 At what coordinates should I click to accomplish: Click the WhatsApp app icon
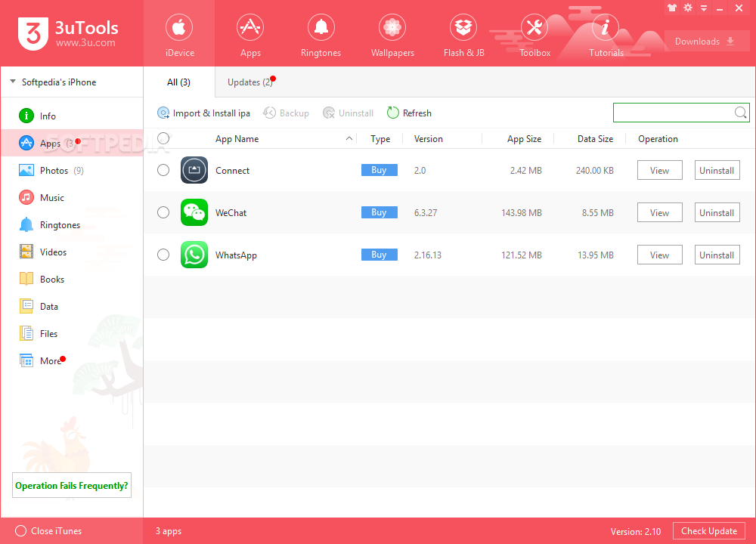[194, 255]
